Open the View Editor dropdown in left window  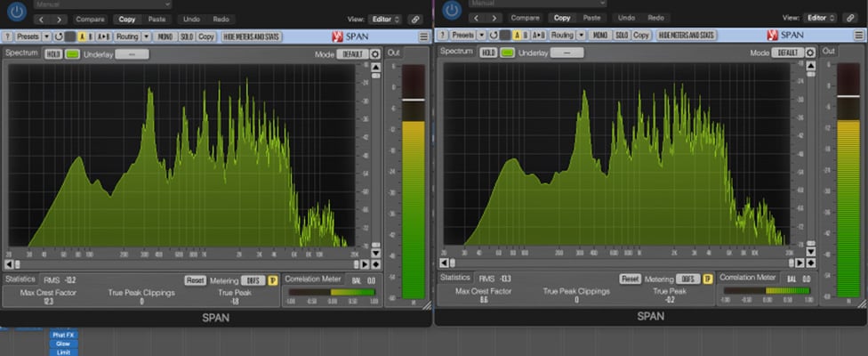pyautogui.click(x=385, y=20)
